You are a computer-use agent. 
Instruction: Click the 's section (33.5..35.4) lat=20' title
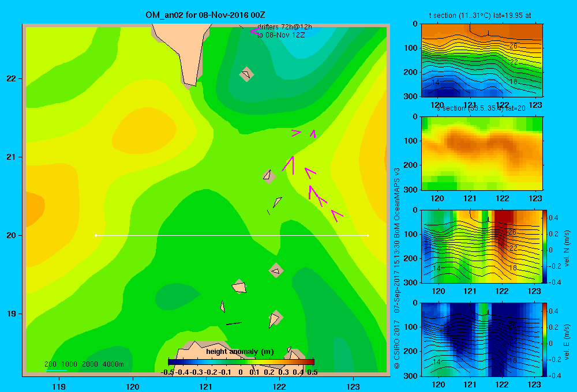481,108
